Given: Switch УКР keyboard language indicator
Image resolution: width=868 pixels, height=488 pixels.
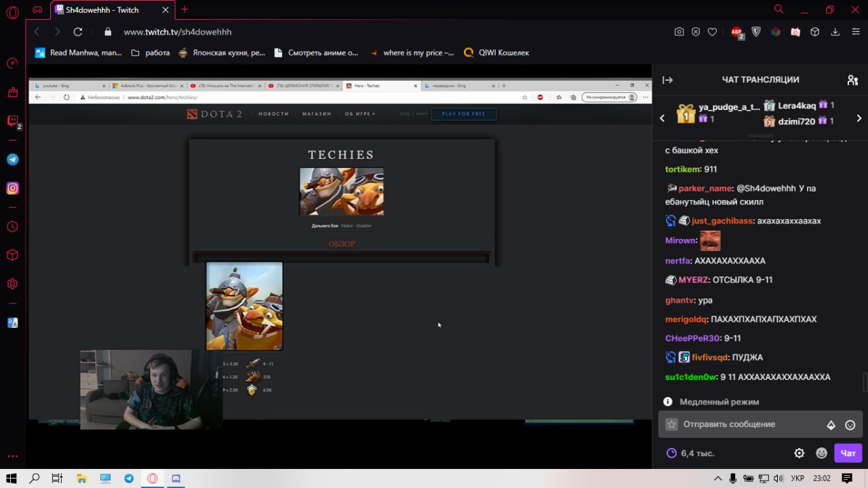Looking at the screenshot, I should point(797,478).
